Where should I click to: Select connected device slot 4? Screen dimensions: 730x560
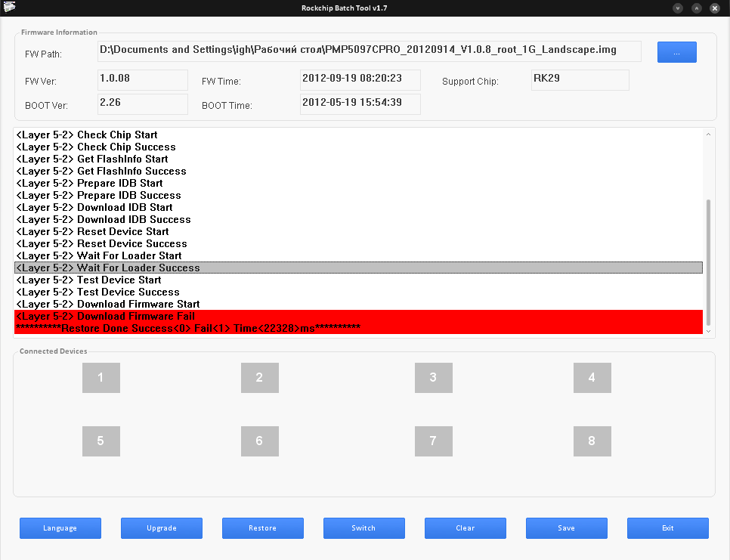pos(592,378)
